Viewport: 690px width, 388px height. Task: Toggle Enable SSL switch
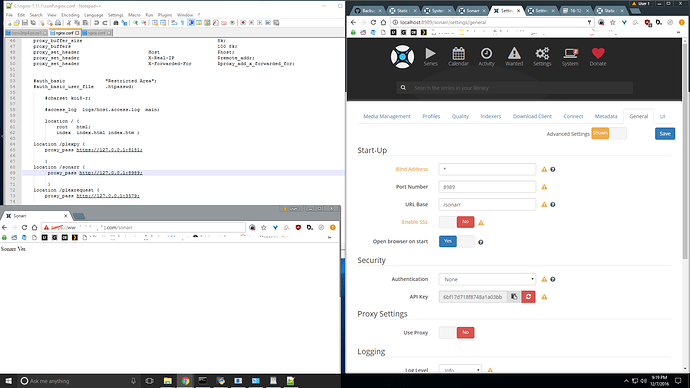[456, 222]
